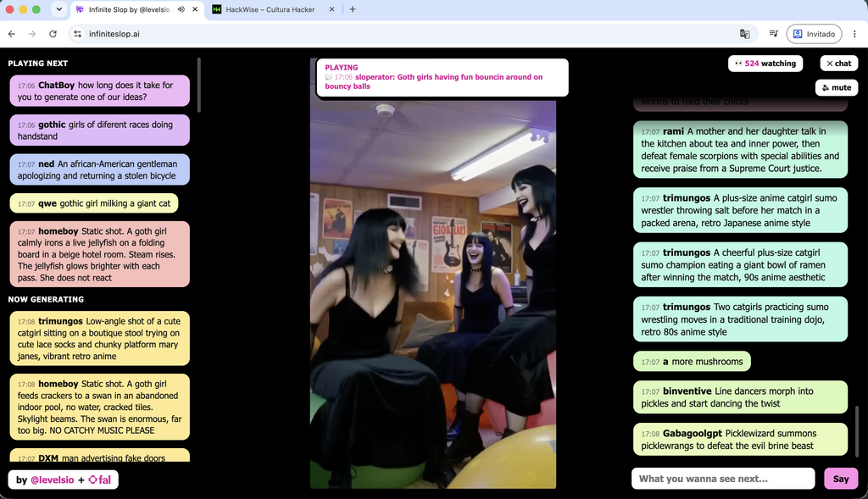Open the media control icon in toolbar

pyautogui.click(x=773, y=34)
